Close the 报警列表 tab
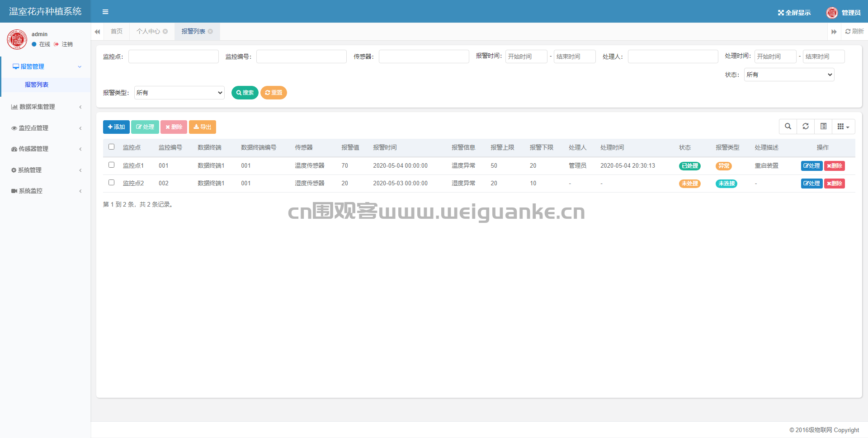The width and height of the screenshot is (868, 438). (x=210, y=31)
